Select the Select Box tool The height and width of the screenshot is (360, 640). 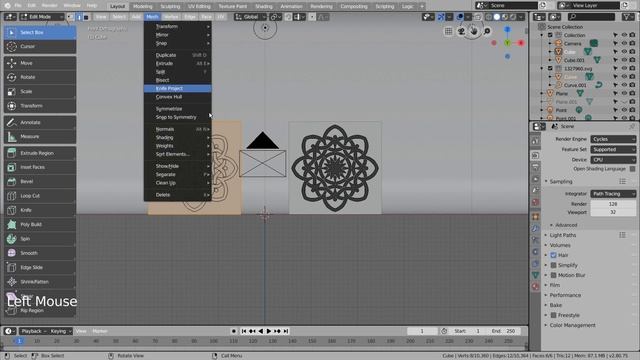pyautogui.click(x=40, y=32)
